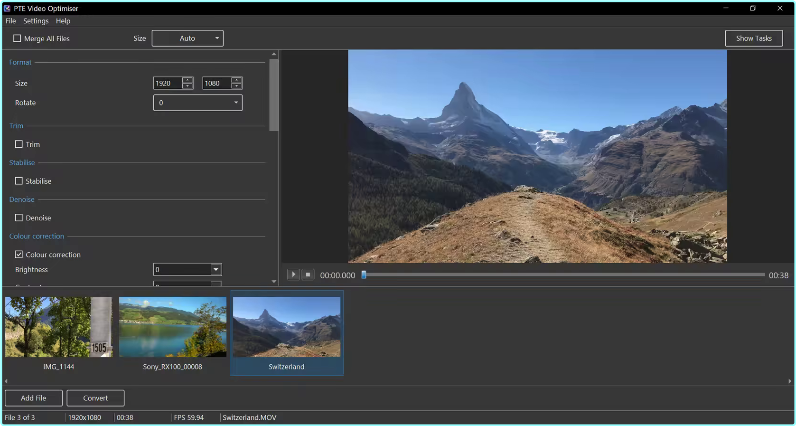Click the PTE Video Optimiser app icon

coord(7,9)
